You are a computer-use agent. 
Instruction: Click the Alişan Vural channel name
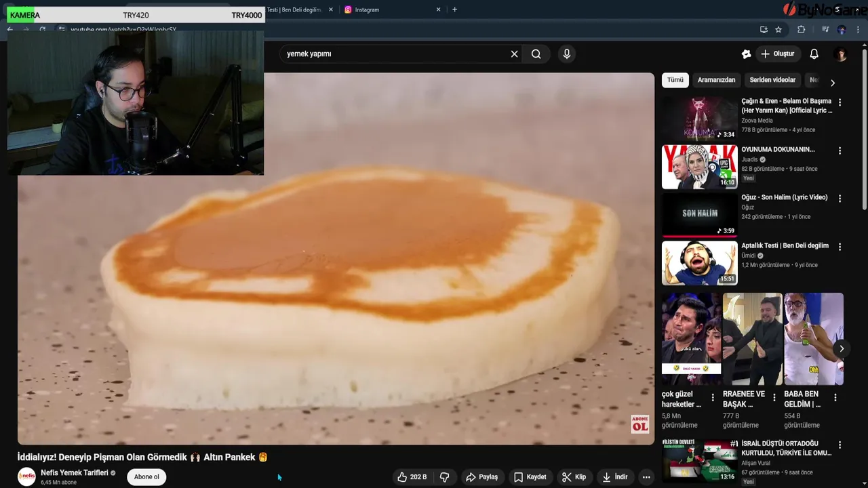[x=756, y=463]
